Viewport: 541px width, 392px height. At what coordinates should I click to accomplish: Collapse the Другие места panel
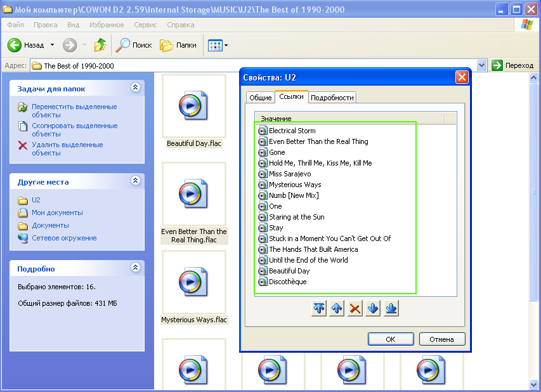tap(136, 181)
